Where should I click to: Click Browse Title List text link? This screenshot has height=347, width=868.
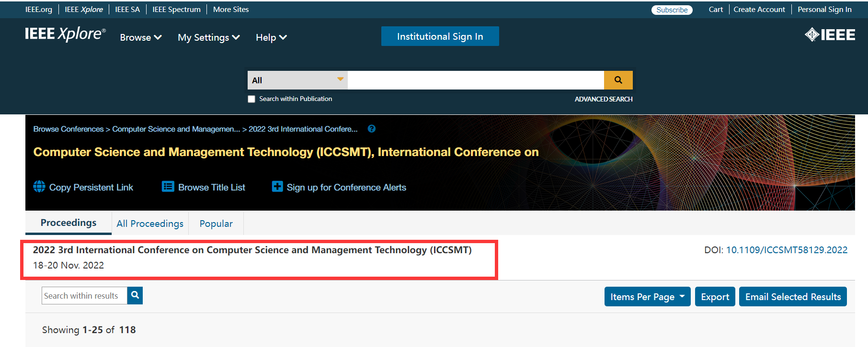click(x=212, y=187)
